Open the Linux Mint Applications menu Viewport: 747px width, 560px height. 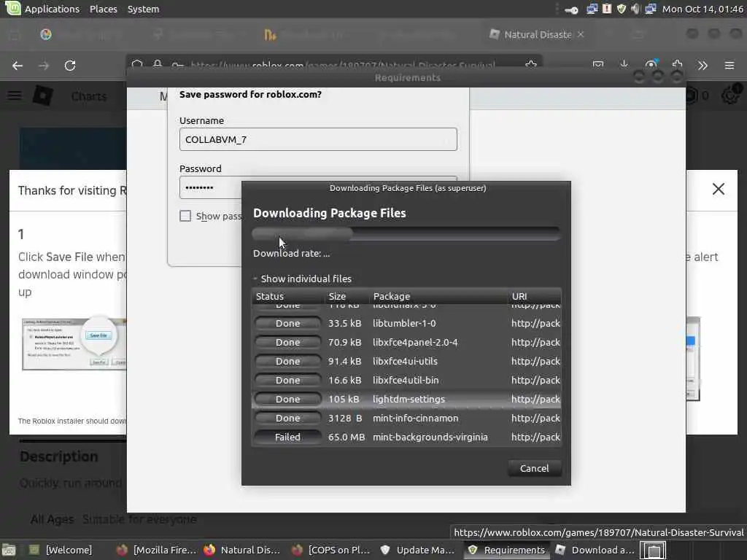(x=42, y=9)
